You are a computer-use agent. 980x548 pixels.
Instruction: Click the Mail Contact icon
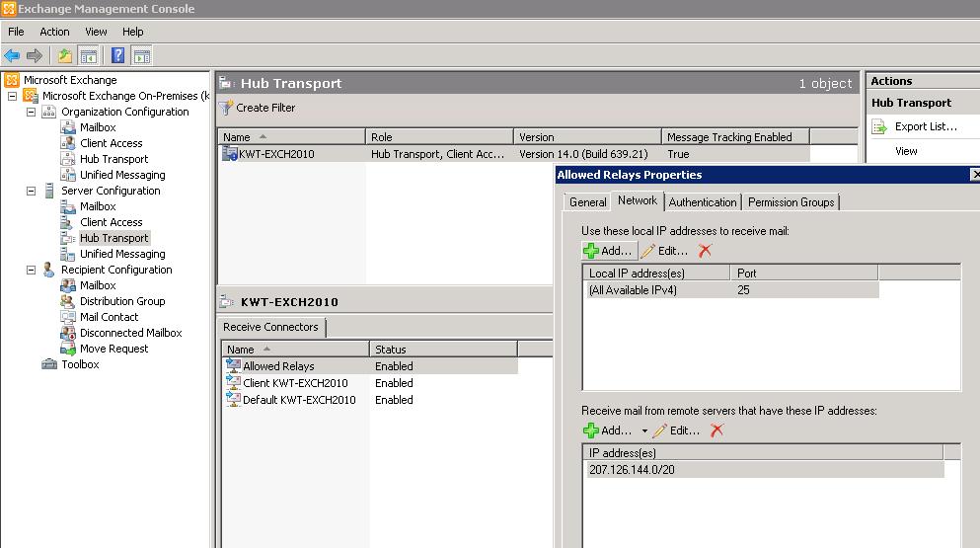[x=67, y=317]
